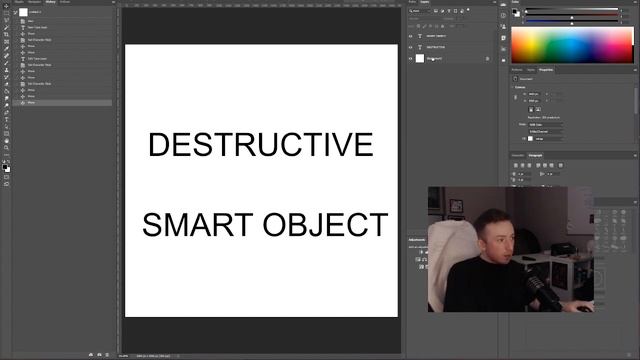The width and height of the screenshot is (640, 360).
Task: Select the Rectangle shape tool
Action: point(6,133)
